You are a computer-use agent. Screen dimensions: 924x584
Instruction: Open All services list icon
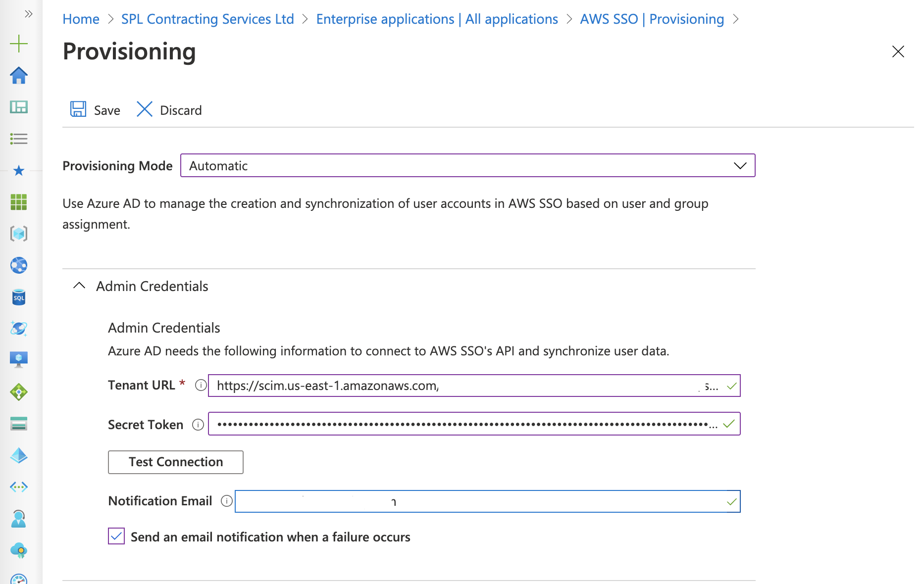pos(19,139)
